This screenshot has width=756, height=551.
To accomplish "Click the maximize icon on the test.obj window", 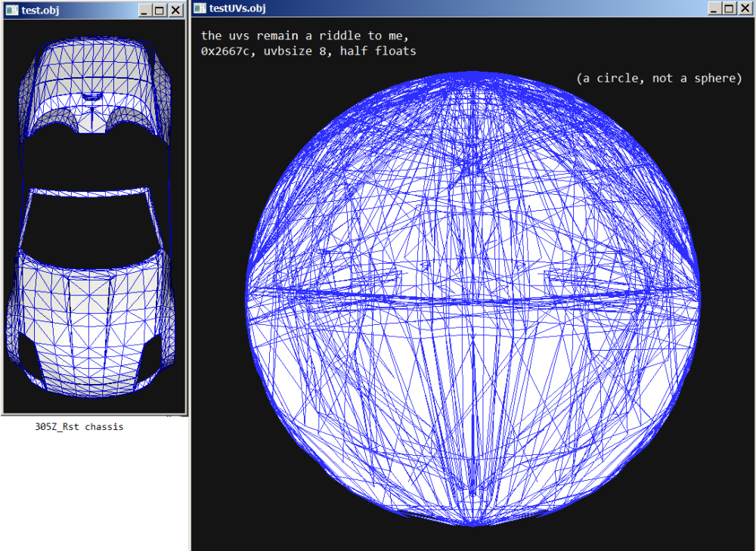I will tap(159, 10).
